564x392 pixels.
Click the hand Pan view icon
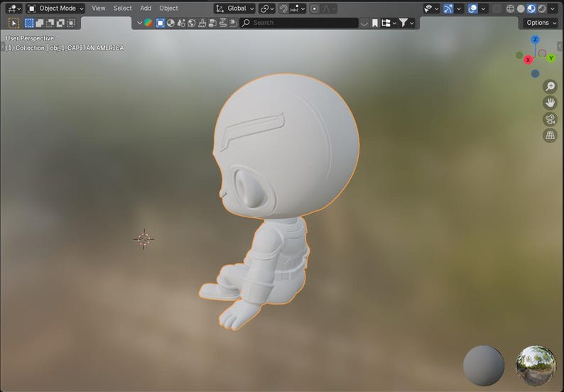[x=550, y=103]
